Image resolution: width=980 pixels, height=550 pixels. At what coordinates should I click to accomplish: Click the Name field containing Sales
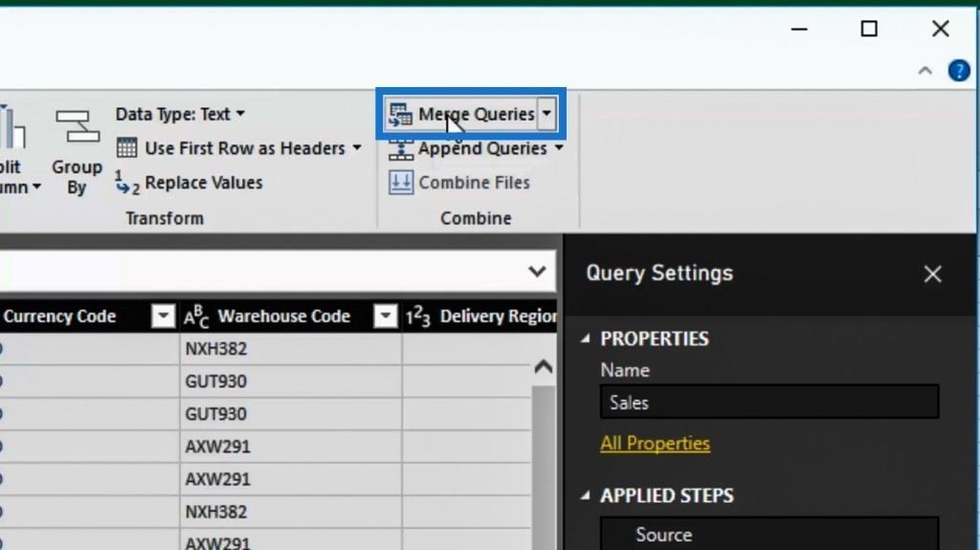pyautogui.click(x=769, y=402)
